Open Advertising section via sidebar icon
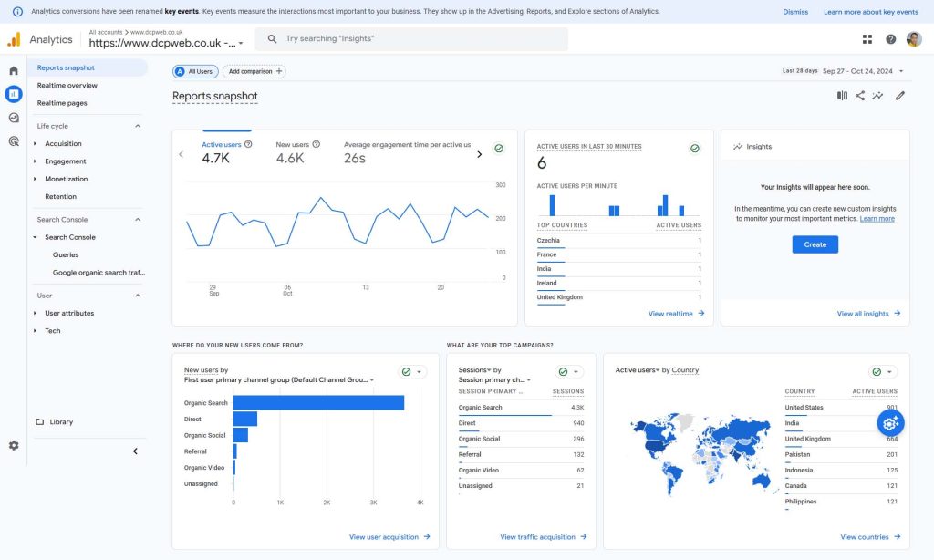 (x=13, y=140)
